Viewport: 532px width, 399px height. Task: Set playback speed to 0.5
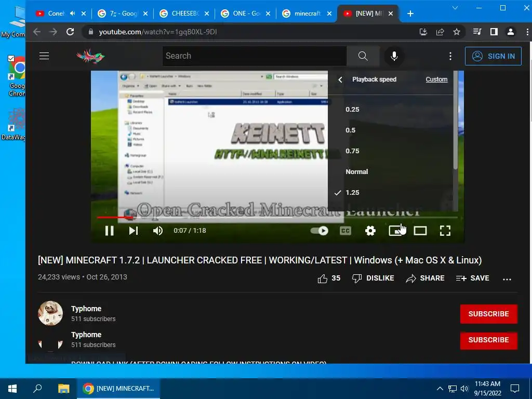tap(390, 130)
